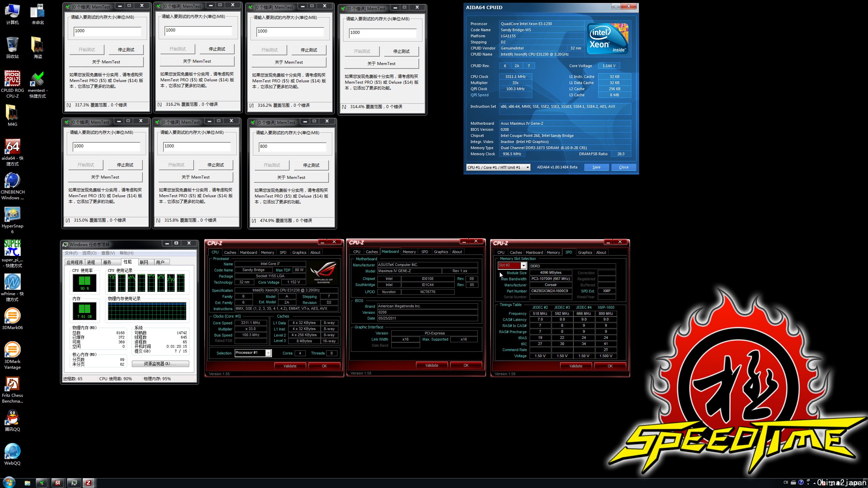The width and height of the screenshot is (868, 488).
Task: Open 帮助(H) menu in Task Manager
Action: point(126,253)
